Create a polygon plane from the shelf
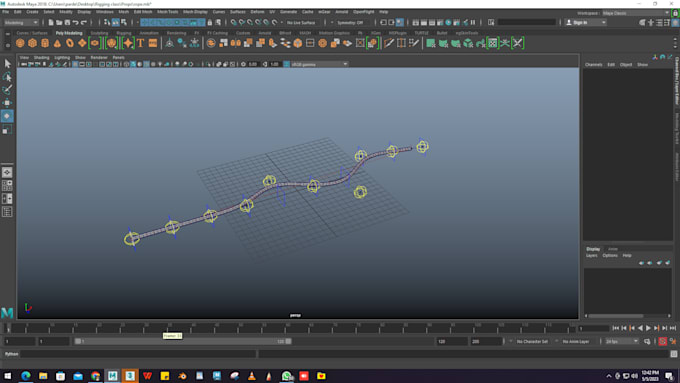The image size is (680, 383). [x=82, y=43]
